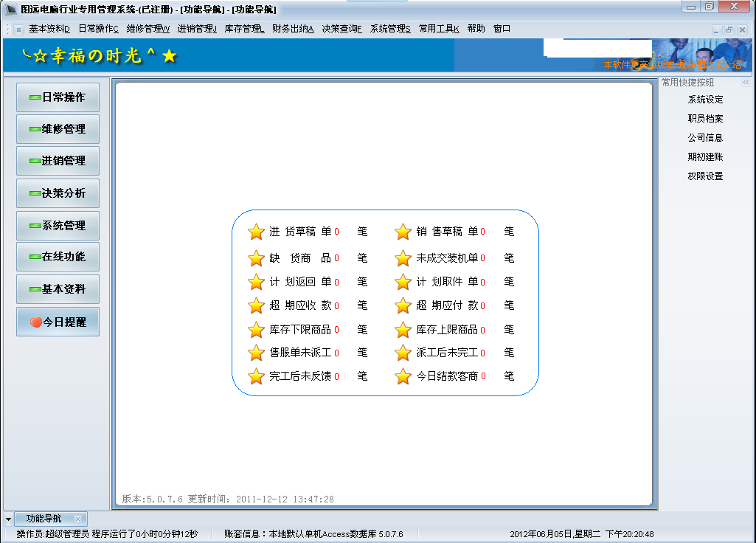Viewport: 756px width, 543px height.
Task: Close the 功能导航 tab with its X
Action: (77, 519)
